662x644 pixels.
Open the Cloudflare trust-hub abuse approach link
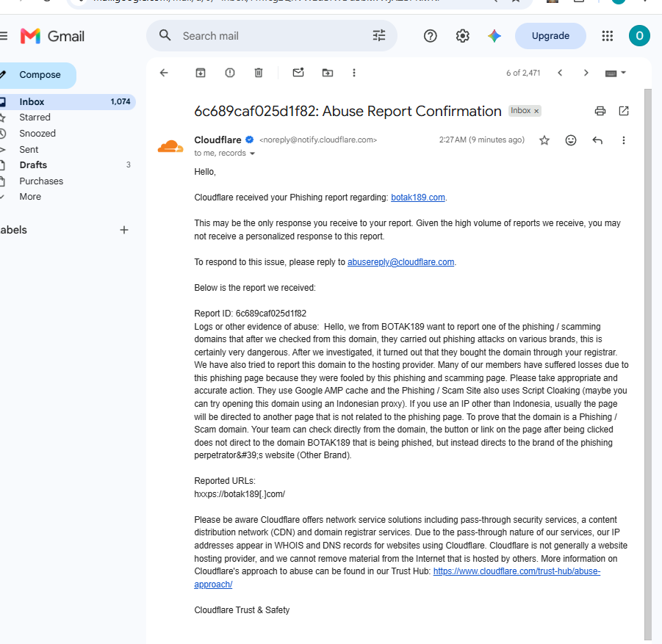tap(517, 571)
